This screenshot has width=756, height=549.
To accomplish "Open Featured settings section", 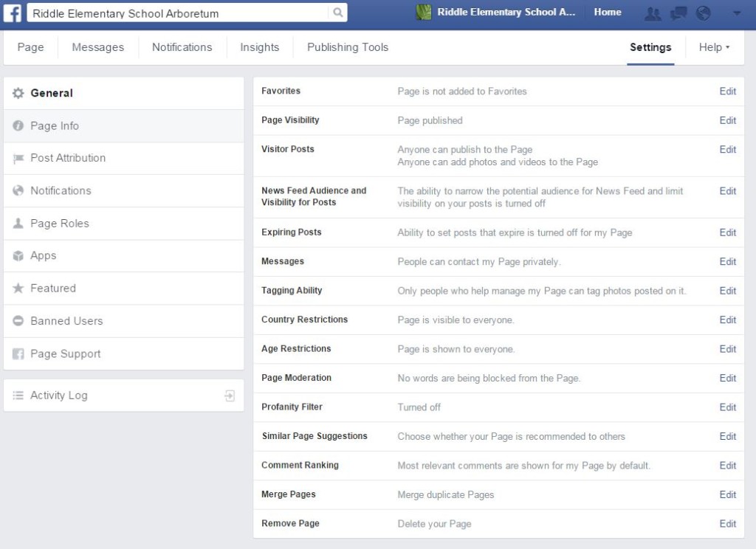I will tap(124, 289).
